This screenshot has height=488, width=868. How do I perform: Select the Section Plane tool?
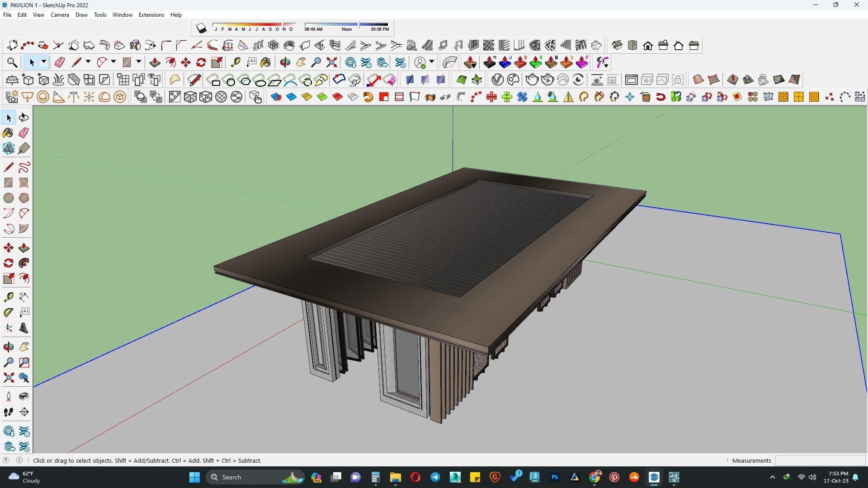[24, 412]
